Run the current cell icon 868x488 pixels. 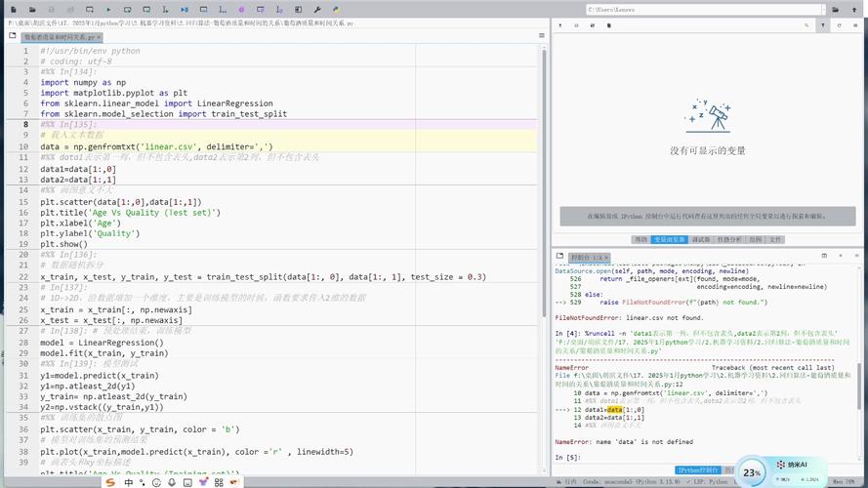point(127,10)
